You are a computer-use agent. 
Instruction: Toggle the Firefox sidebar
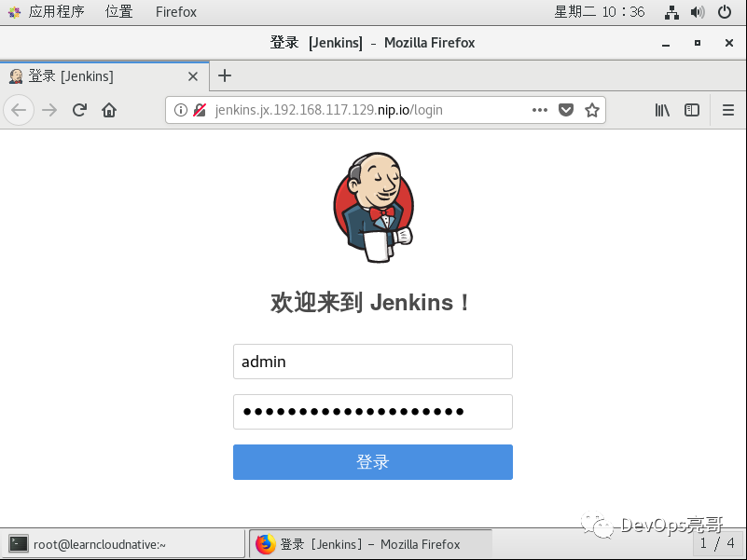click(x=691, y=110)
